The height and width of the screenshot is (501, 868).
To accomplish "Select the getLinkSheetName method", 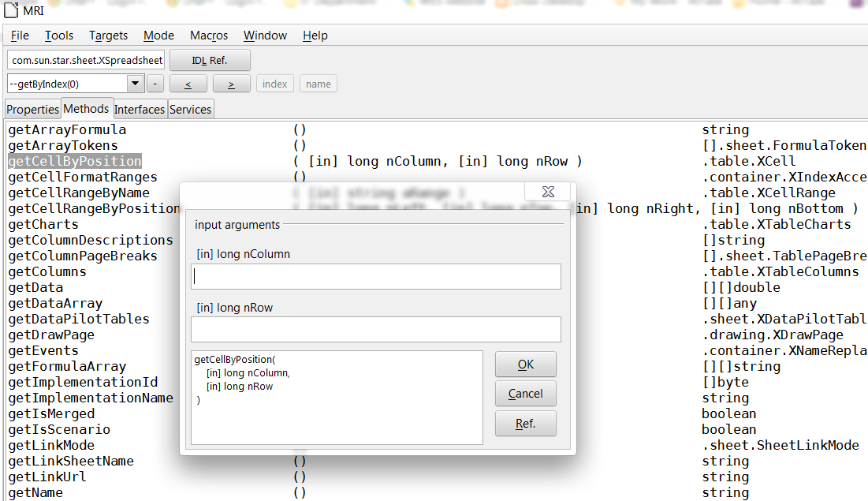I will pos(71,461).
